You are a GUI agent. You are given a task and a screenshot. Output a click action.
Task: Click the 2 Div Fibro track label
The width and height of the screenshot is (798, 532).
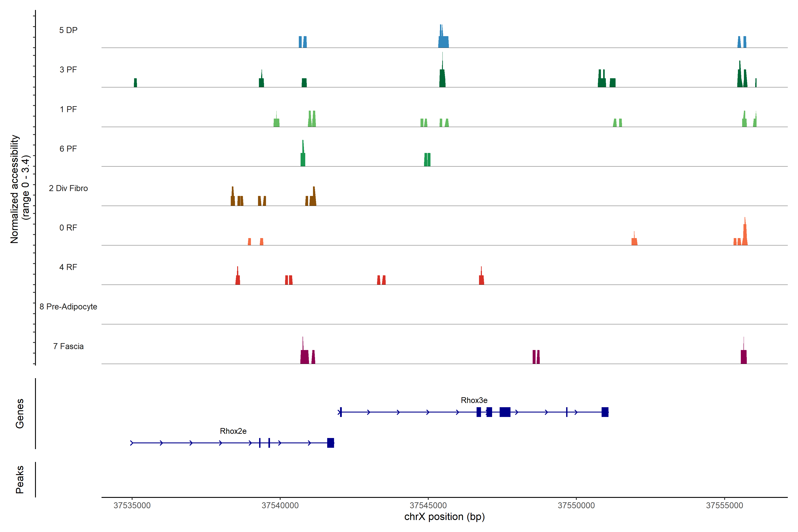(68, 188)
